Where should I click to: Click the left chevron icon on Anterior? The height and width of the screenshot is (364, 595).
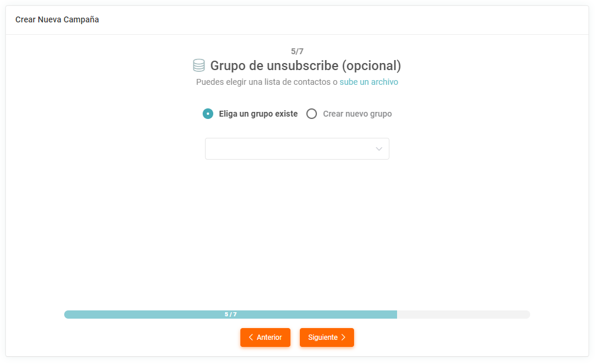pos(251,337)
